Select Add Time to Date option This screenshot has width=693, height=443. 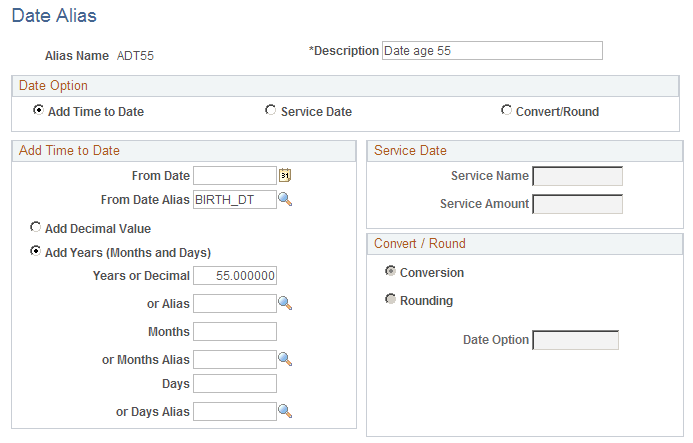click(x=38, y=111)
